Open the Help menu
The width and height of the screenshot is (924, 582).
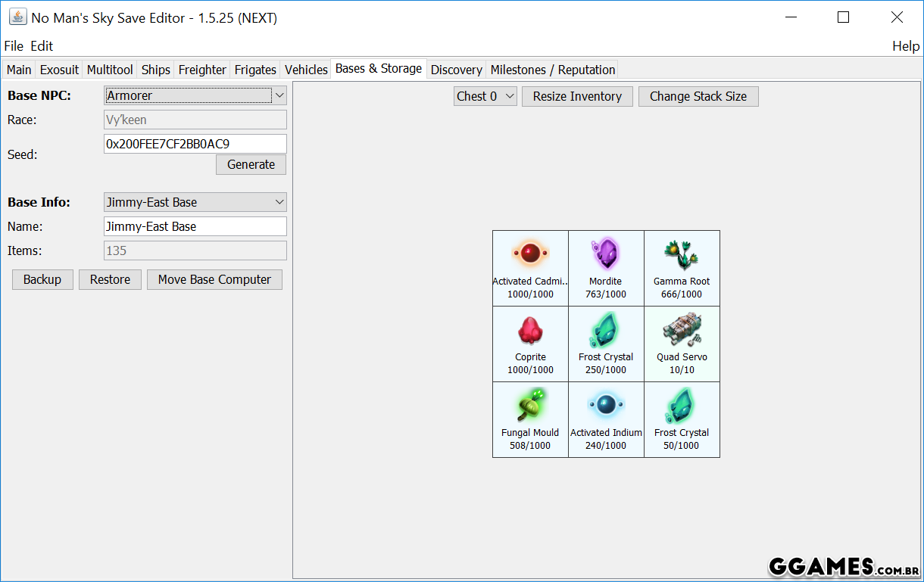(905, 46)
